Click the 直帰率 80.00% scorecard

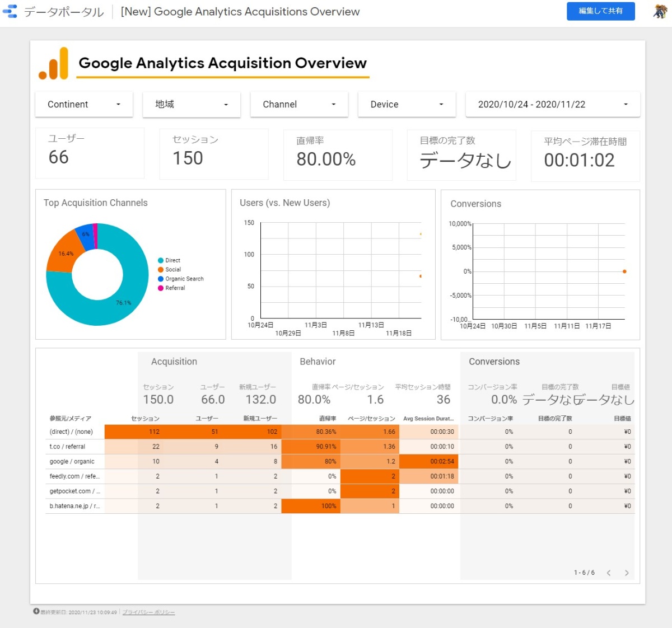[x=338, y=155]
